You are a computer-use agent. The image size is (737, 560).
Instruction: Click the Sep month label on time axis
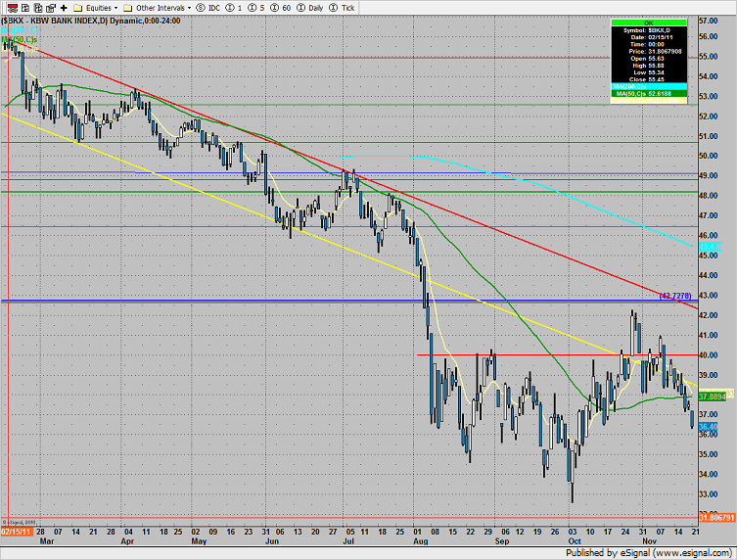502,541
